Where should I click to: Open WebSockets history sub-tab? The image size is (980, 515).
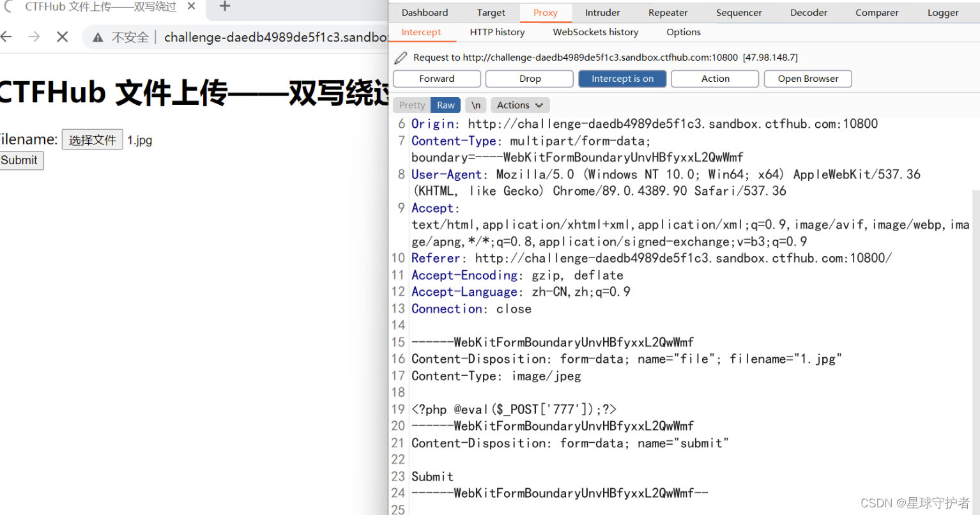tap(595, 32)
